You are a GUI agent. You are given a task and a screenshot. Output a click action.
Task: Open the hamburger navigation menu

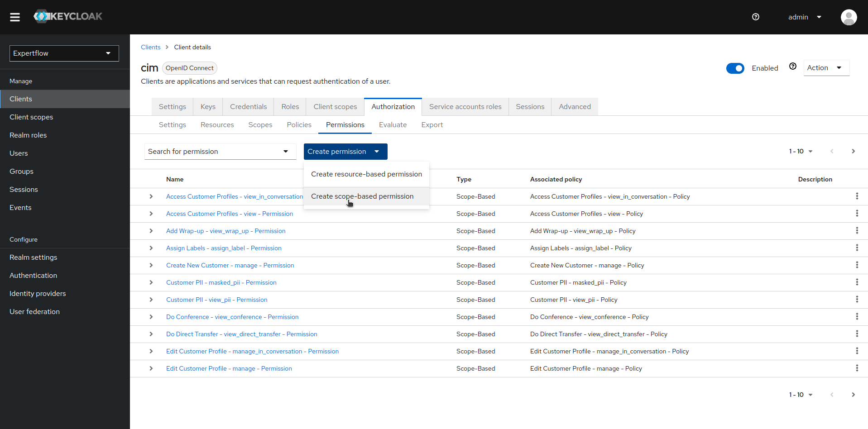click(15, 17)
